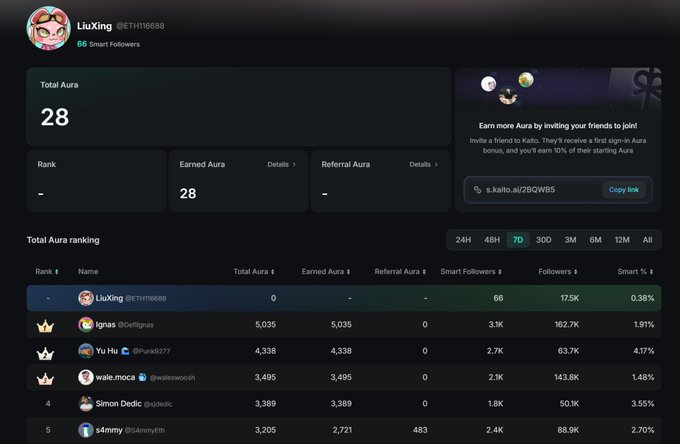680x444 pixels.
Task: Open Referral Aura Details
Action: point(424,164)
